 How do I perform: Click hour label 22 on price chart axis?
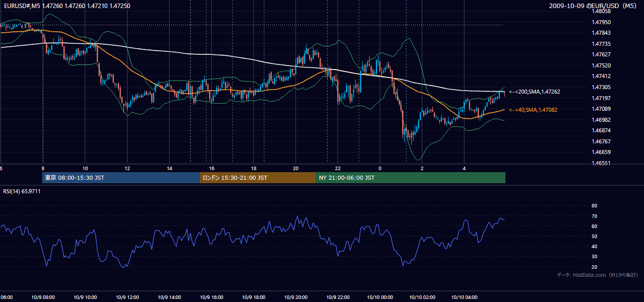pyautogui.click(x=338, y=169)
